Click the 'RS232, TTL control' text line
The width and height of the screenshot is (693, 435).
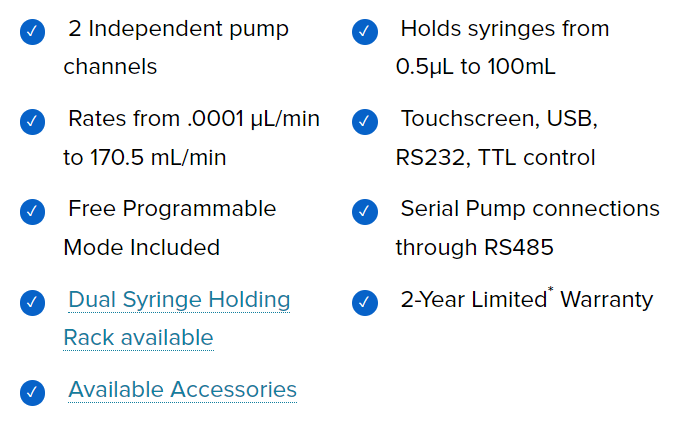coord(495,157)
